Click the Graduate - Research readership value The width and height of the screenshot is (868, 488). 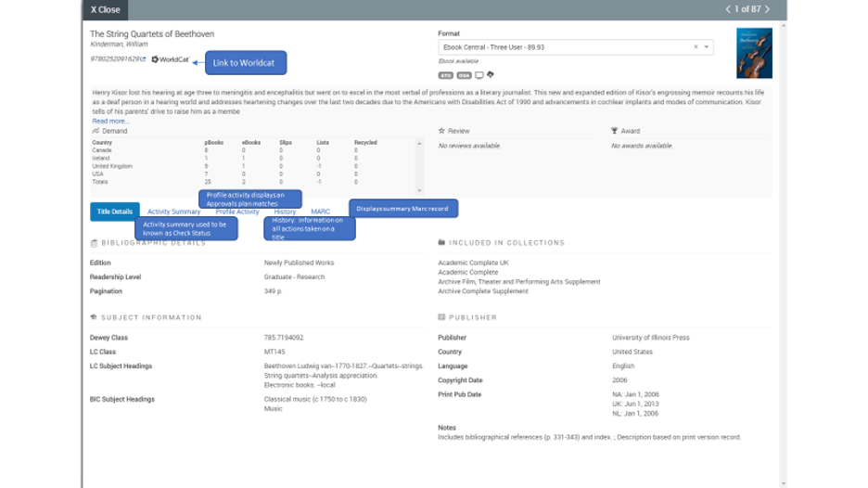pos(294,276)
